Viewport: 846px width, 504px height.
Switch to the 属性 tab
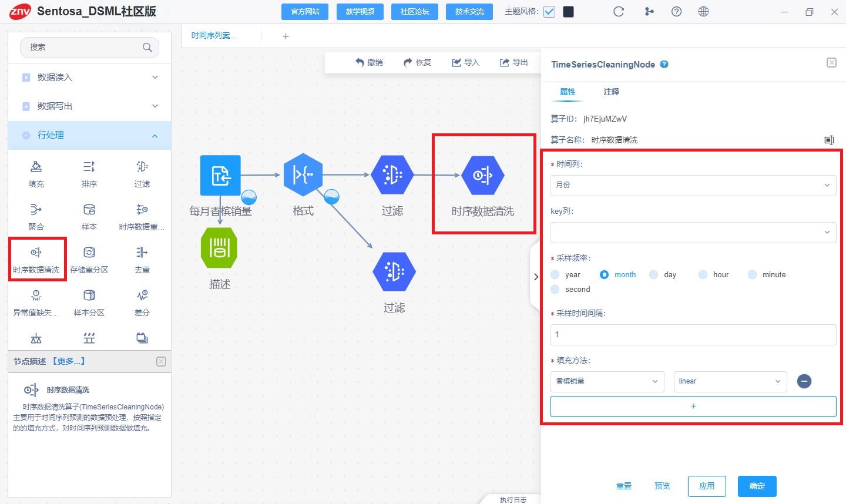[568, 92]
